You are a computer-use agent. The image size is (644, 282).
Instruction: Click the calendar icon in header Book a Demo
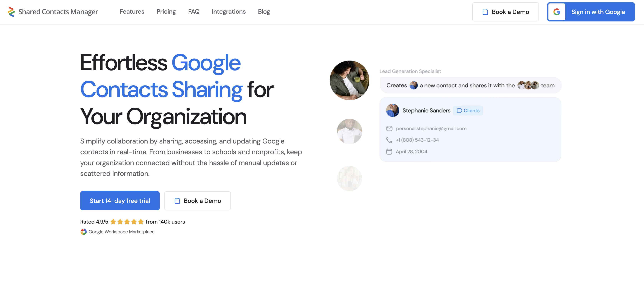(485, 12)
